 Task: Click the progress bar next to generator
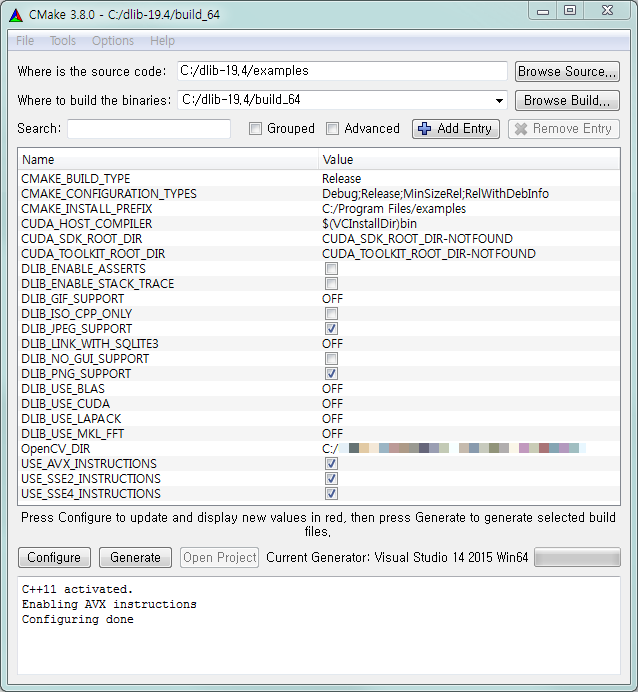pyautogui.click(x=577, y=557)
